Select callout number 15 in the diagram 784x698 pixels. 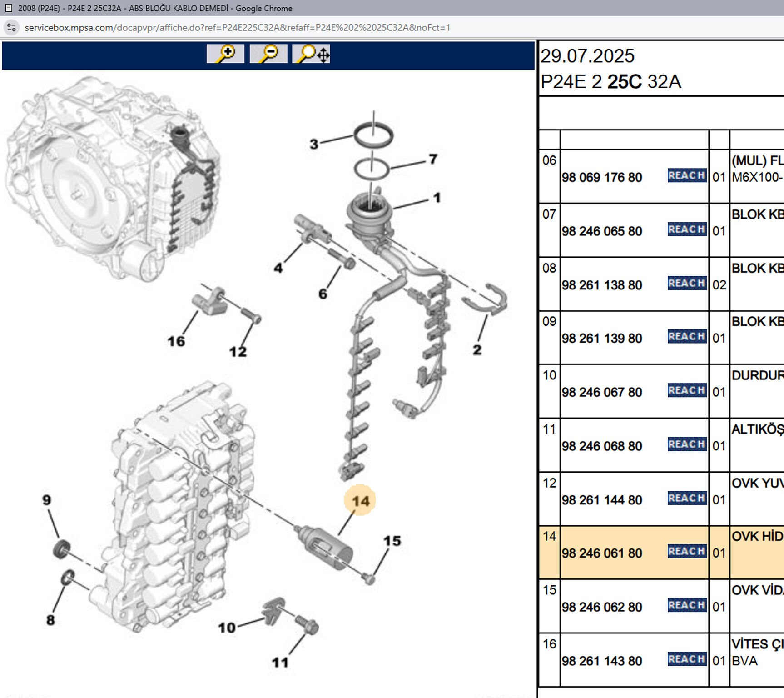392,541
